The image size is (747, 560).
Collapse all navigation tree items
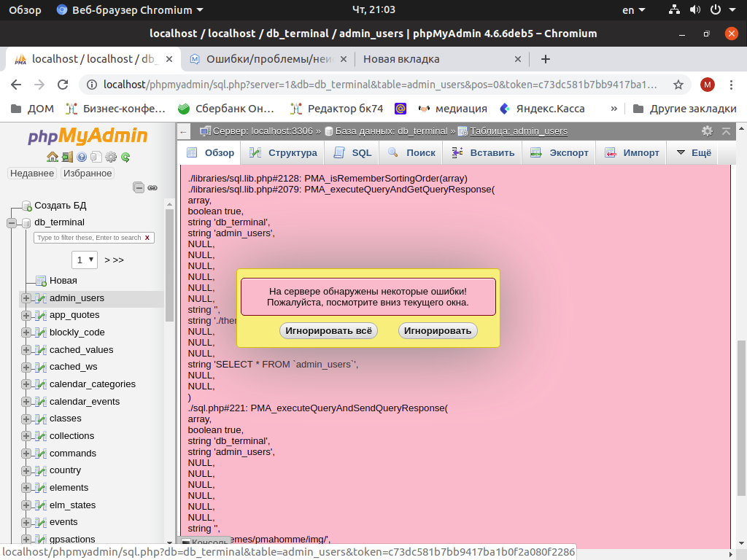point(139,187)
